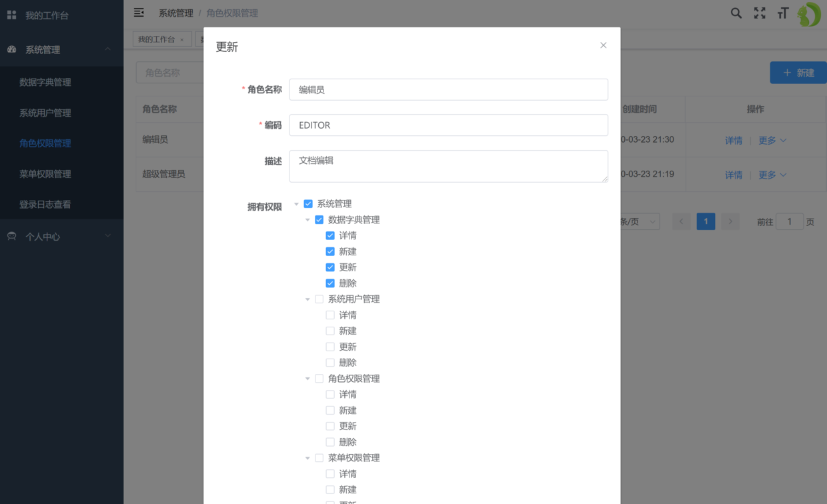Click the grid icon beside 我的工作台
The width and height of the screenshot is (827, 504).
tap(11, 15)
